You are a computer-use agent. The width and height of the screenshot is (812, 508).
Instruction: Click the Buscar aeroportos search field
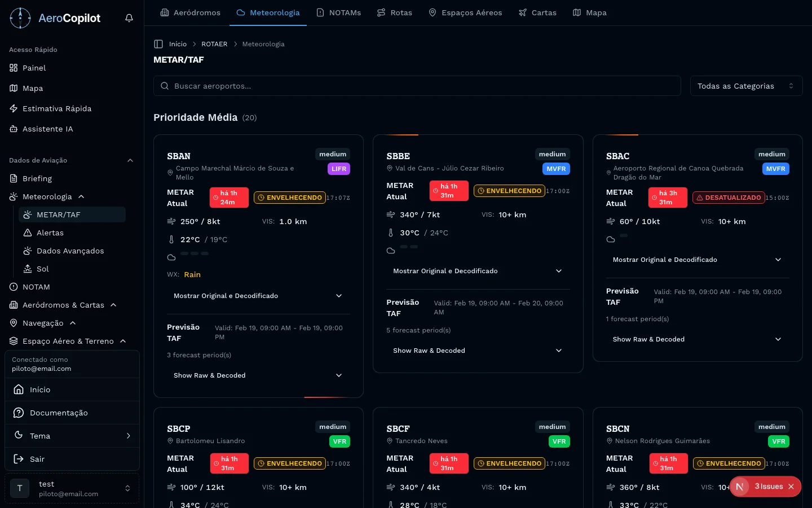pyautogui.click(x=417, y=86)
